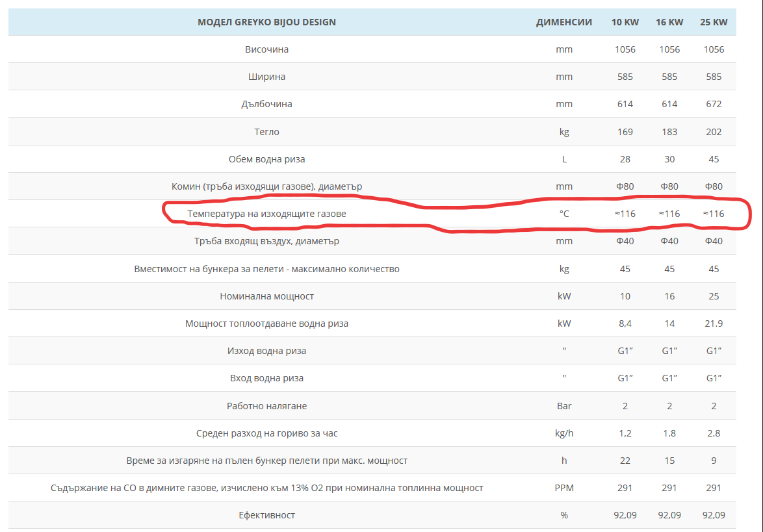Click the value 21.9
The image size is (763, 532).
(x=714, y=323)
